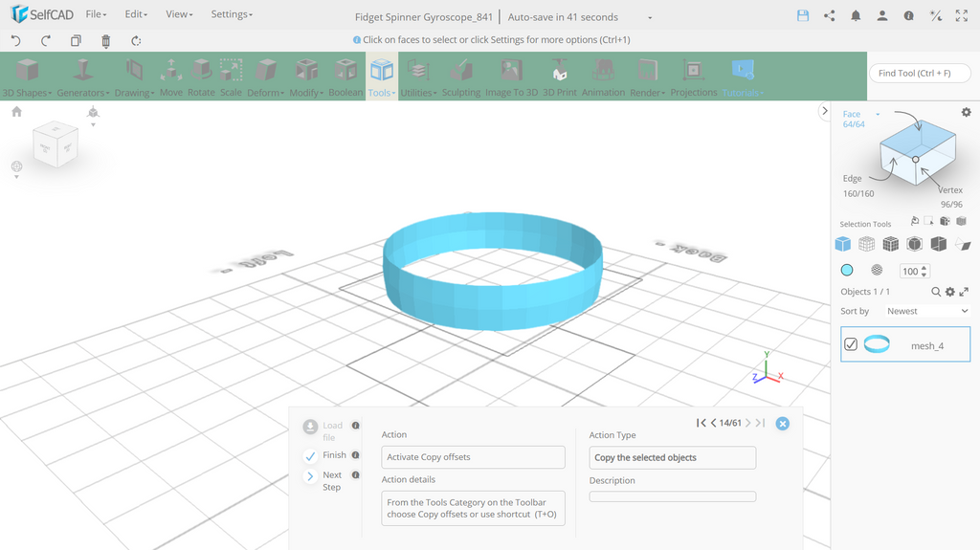Reset view with the home icon

(x=17, y=111)
